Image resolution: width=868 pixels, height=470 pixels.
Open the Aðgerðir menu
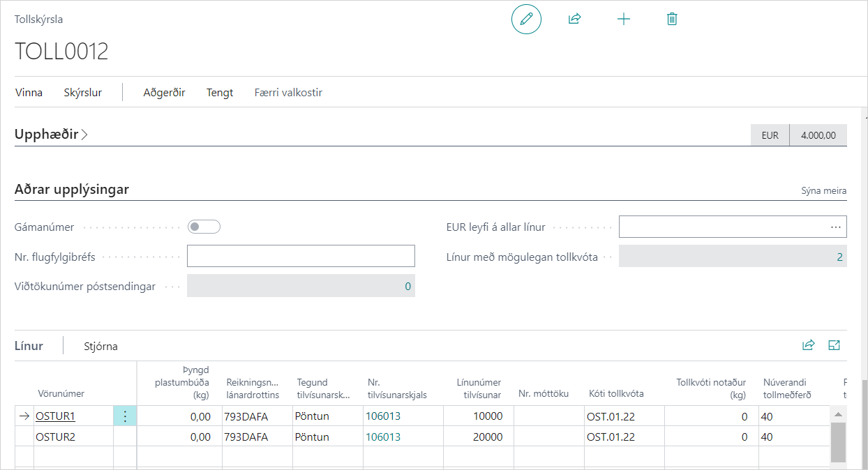[164, 92]
